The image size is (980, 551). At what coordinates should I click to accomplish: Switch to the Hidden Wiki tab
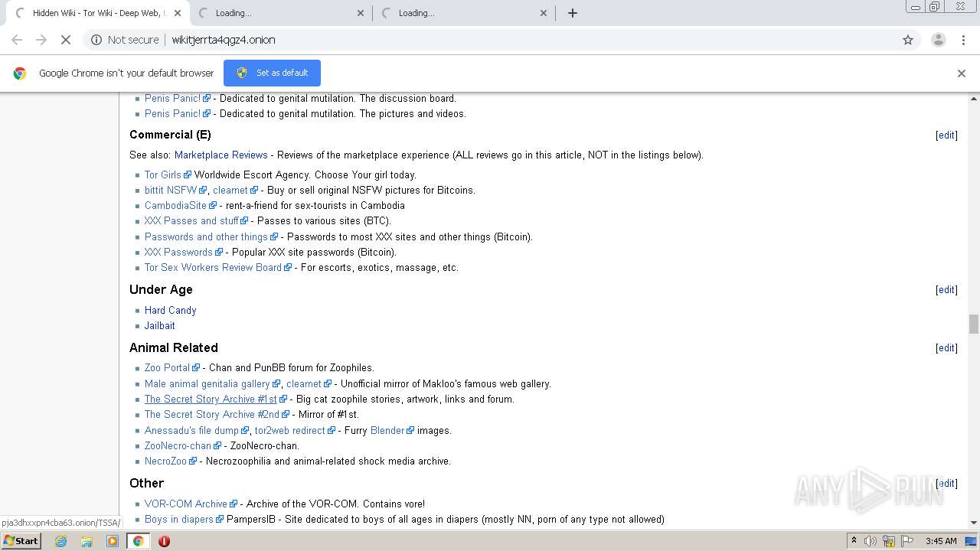point(98,13)
